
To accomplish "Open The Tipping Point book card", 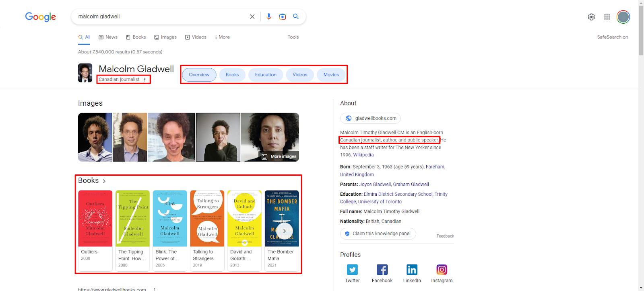I will [132, 231].
